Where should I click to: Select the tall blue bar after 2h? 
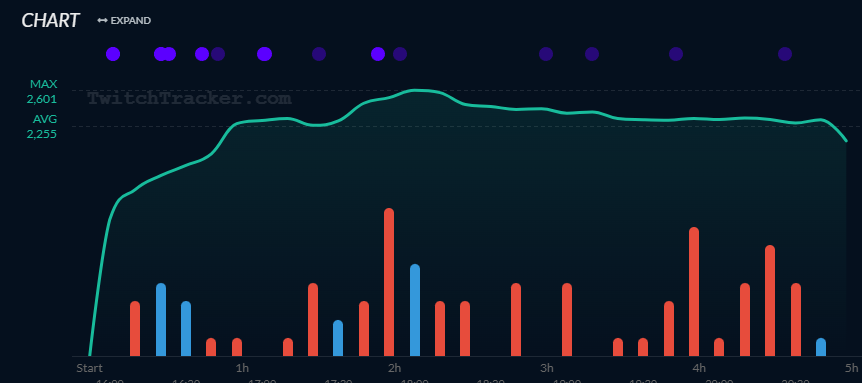[415, 310]
